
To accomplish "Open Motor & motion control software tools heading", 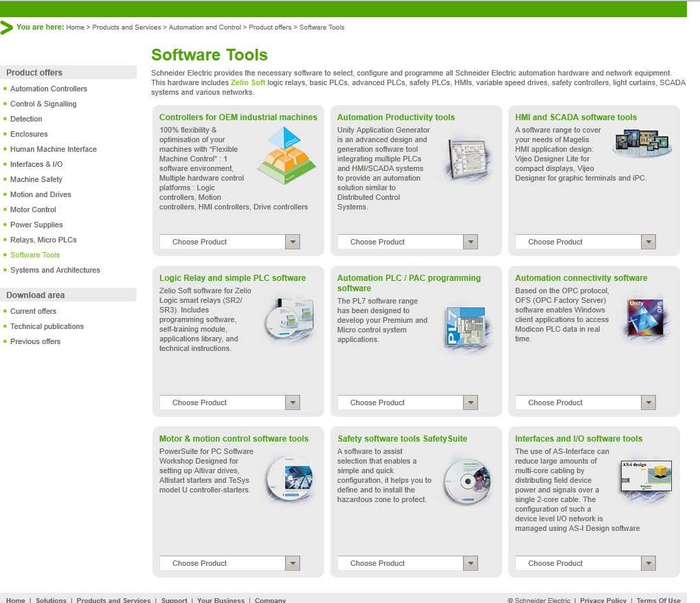I will tap(234, 439).
